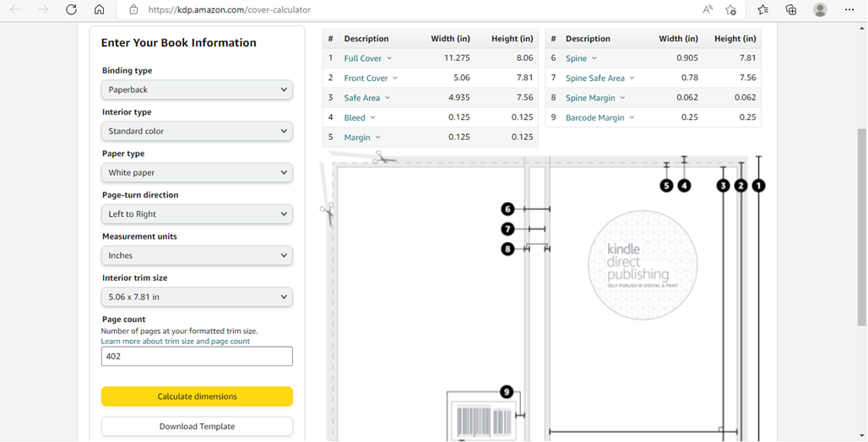The height and width of the screenshot is (442, 868).
Task: Click the browser back arrow
Action: pos(15,9)
